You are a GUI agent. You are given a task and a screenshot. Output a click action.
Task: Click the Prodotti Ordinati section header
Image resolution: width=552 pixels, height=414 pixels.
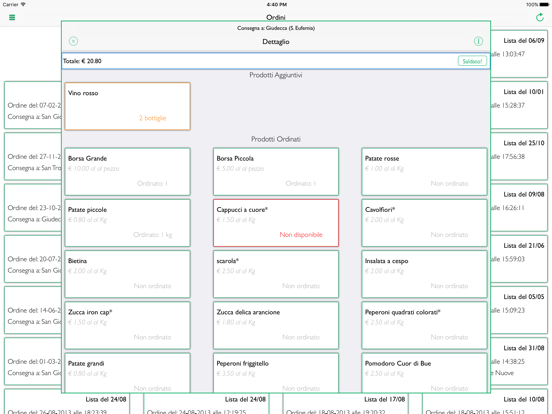276,139
